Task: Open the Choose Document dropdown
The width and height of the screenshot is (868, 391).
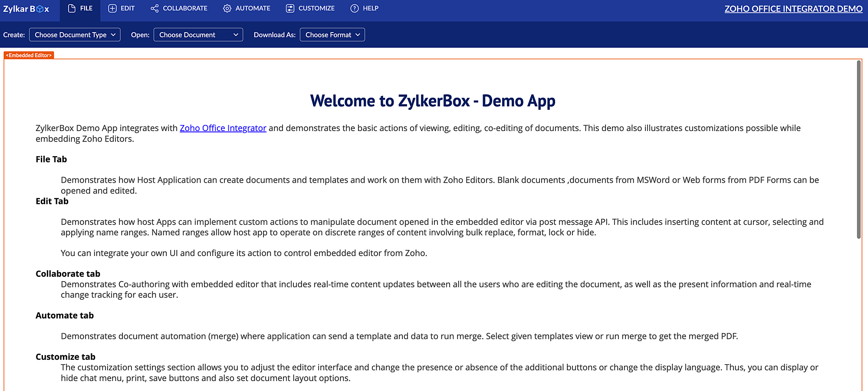Action: 198,35
